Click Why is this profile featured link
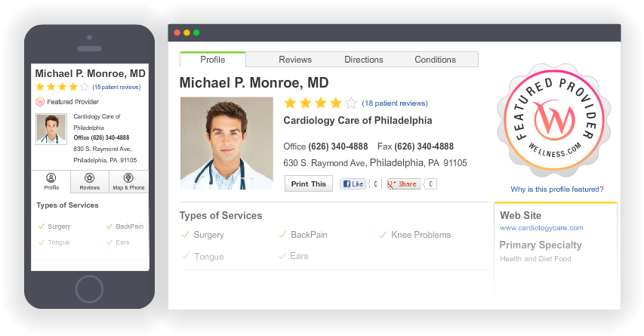Screen dimensions: 644x336 coord(557,190)
